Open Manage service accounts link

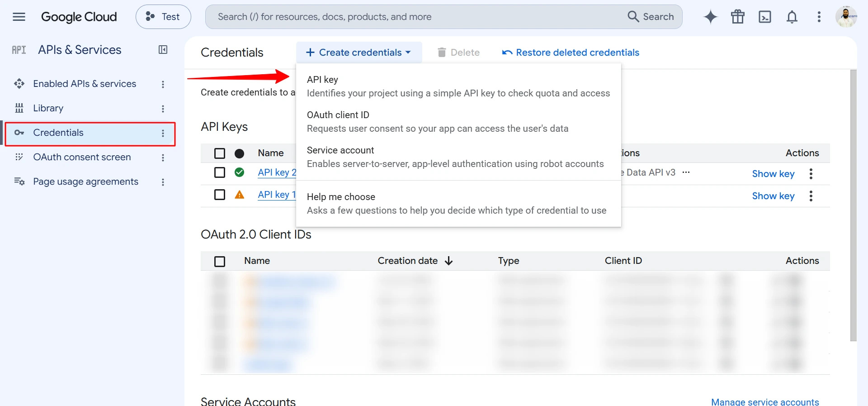765,402
